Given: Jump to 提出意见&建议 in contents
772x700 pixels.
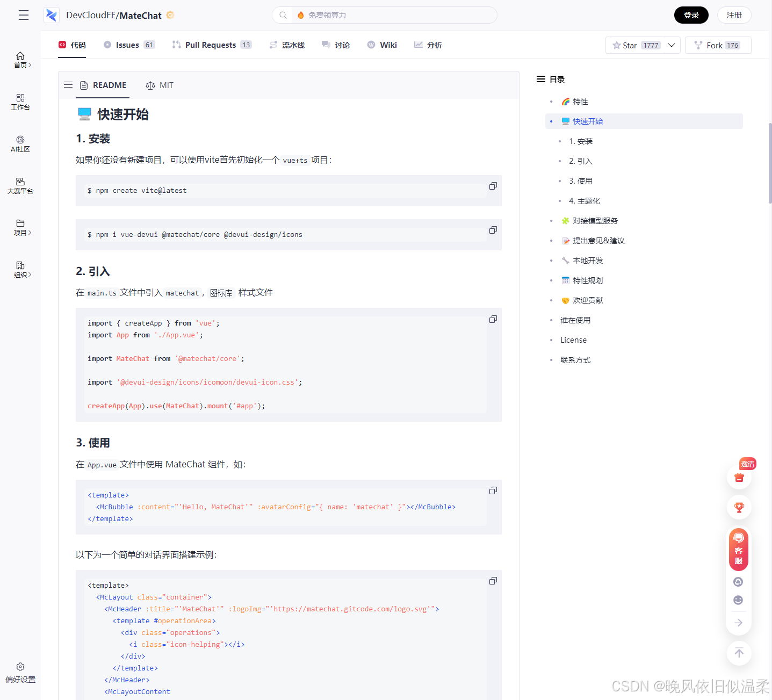Looking at the screenshot, I should click(x=593, y=241).
